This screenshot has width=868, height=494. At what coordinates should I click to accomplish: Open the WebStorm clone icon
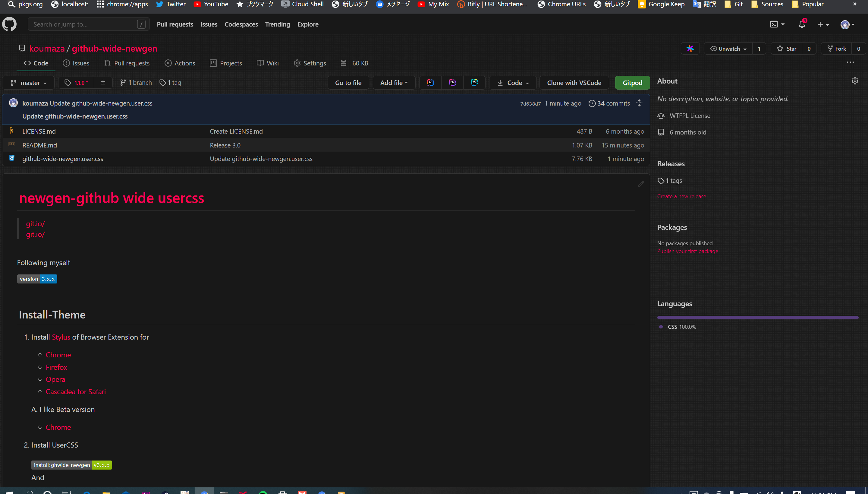(474, 82)
